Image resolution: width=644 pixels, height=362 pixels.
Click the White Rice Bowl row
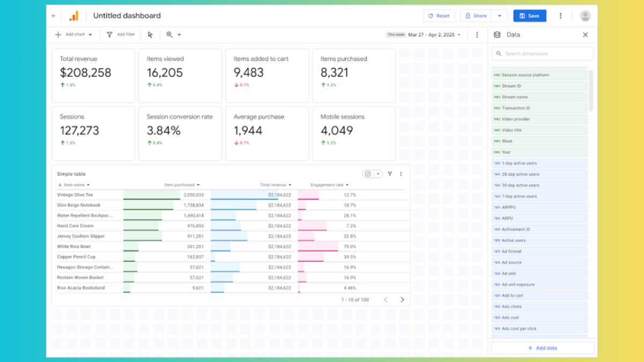(231, 247)
